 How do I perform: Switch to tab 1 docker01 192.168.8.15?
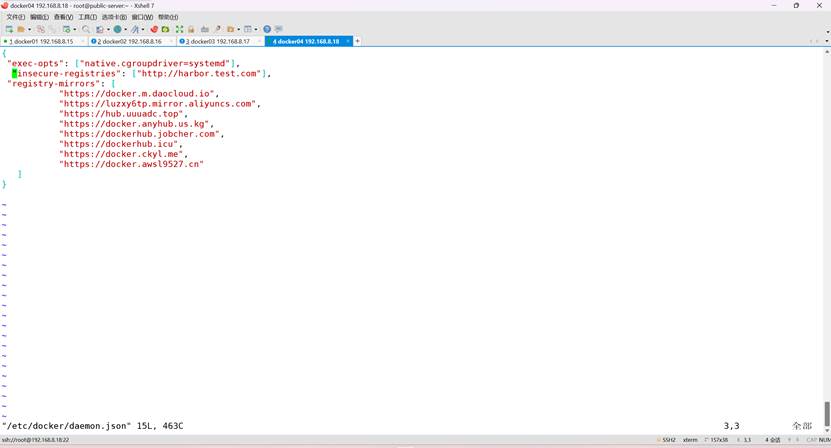[42, 41]
